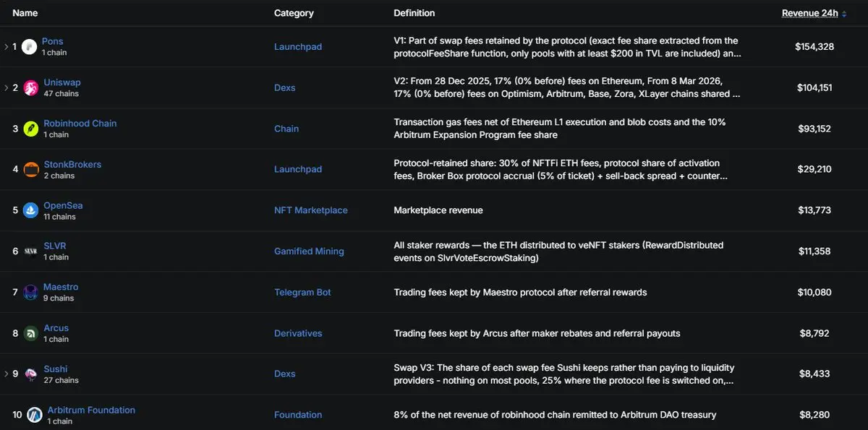Open the Arbitrum Foundation protocol link
Image resolution: width=868 pixels, height=430 pixels.
tap(91, 410)
